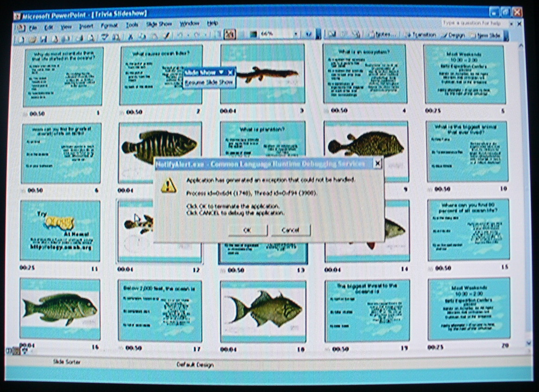Select slide 18 triggerfish thumbnail
The width and height of the screenshot is (539, 392).
[263, 311]
